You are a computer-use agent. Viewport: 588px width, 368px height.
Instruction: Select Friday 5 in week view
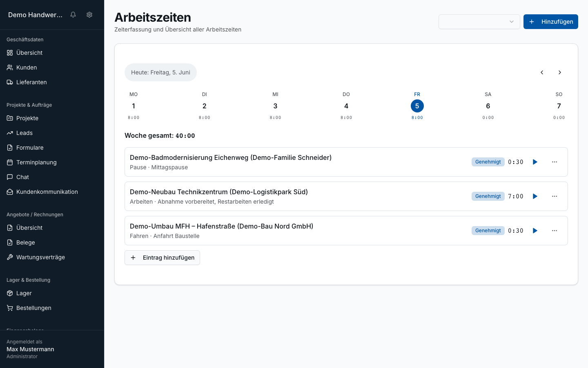coord(417,106)
